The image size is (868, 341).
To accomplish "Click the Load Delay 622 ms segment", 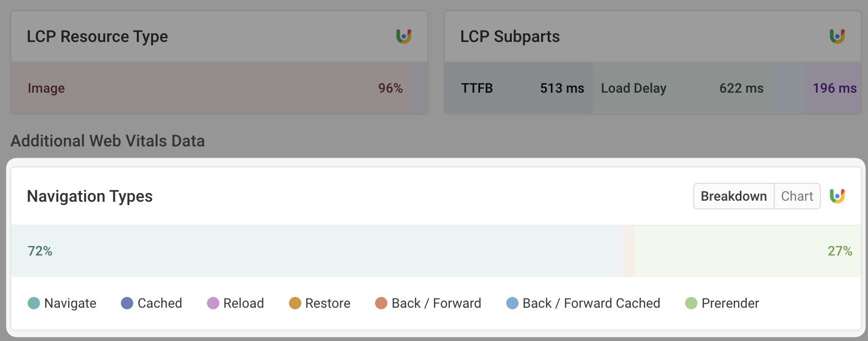I will pyautogui.click(x=683, y=88).
